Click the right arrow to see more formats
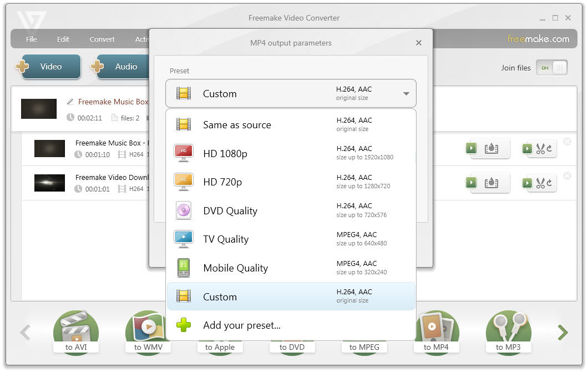Viewport: 588px width, 372px height. (562, 331)
